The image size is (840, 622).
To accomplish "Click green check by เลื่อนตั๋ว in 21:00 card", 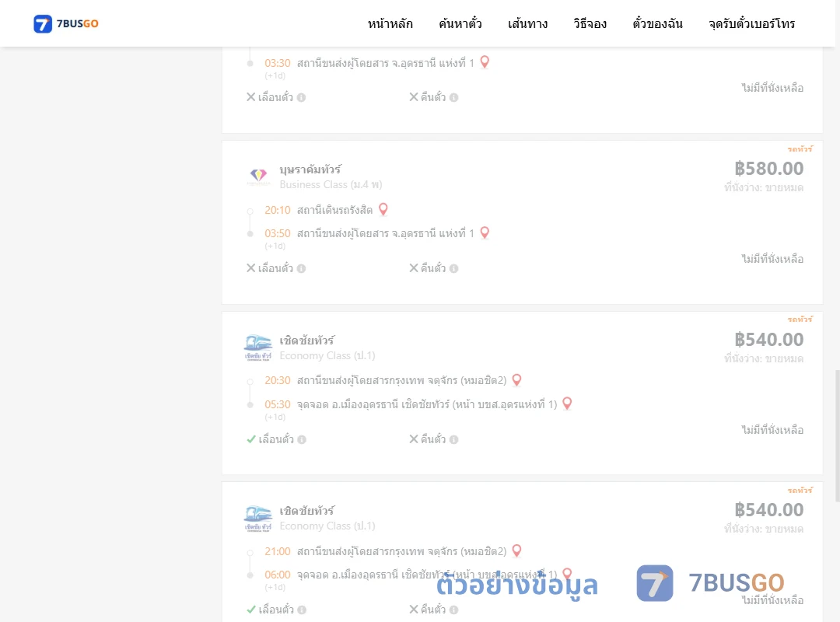I will [251, 609].
